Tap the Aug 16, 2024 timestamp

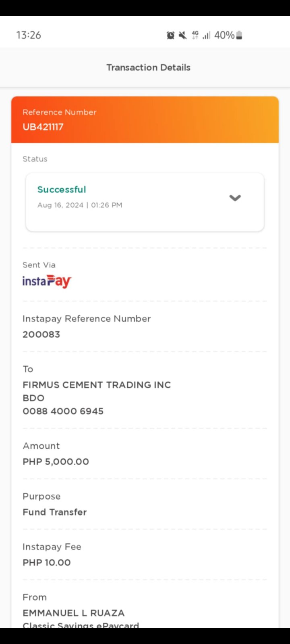pyautogui.click(x=80, y=205)
